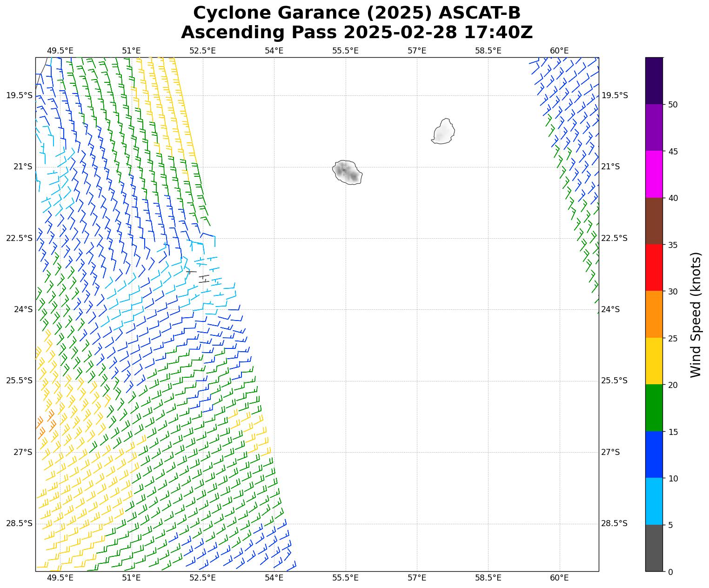Viewport: 709px width, 588px height.
Task: Click the gray 0–5 knot colorbar segment
Action: (654, 548)
